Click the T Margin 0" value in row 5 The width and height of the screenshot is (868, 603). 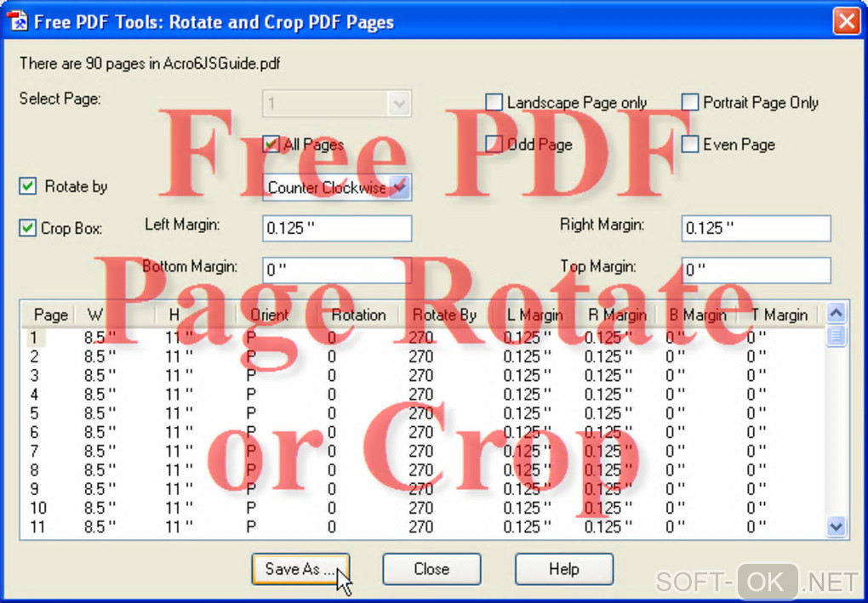pos(757,412)
